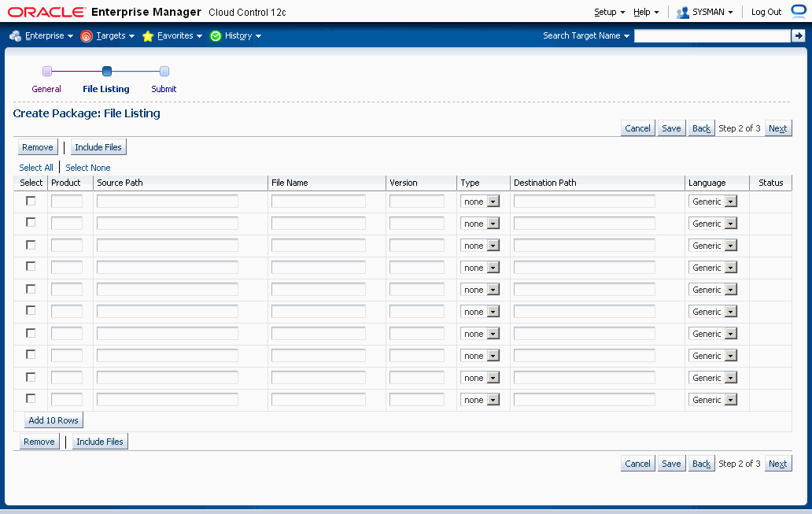
Task: Click the fourth row's Destination Path field
Action: [x=584, y=268]
